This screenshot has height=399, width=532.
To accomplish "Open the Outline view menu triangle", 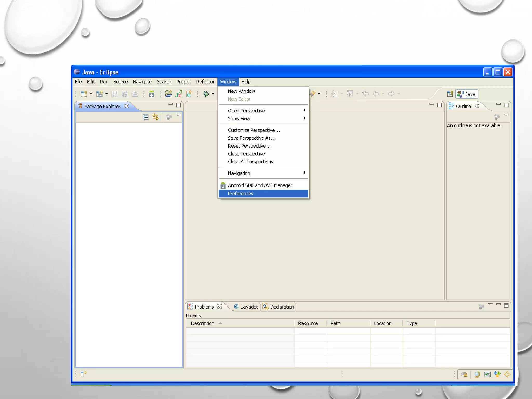I will coord(506,115).
